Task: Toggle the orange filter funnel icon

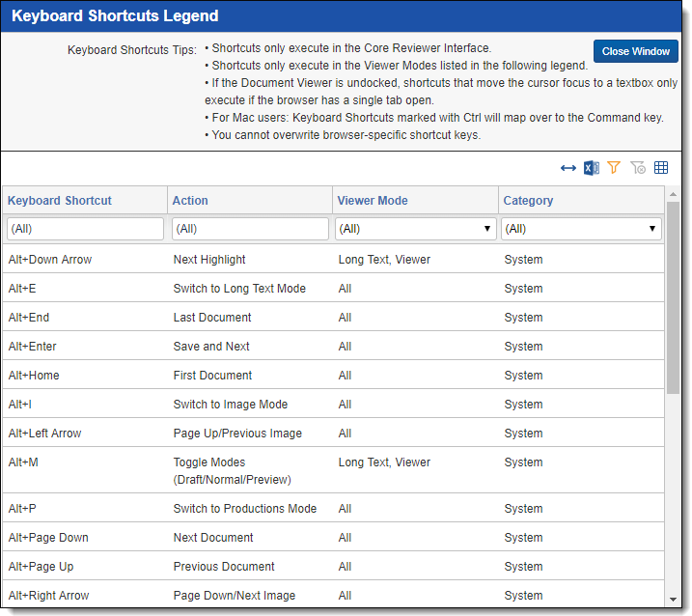Action: (614, 168)
